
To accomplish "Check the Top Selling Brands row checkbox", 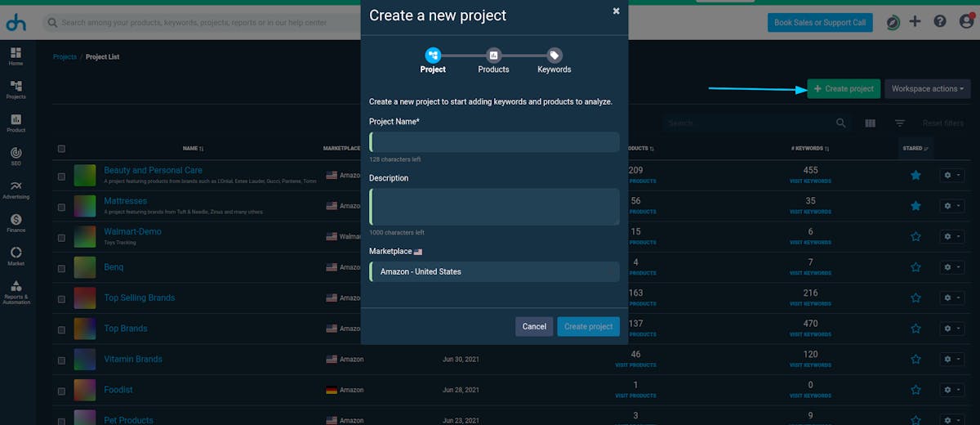I will coord(61,298).
